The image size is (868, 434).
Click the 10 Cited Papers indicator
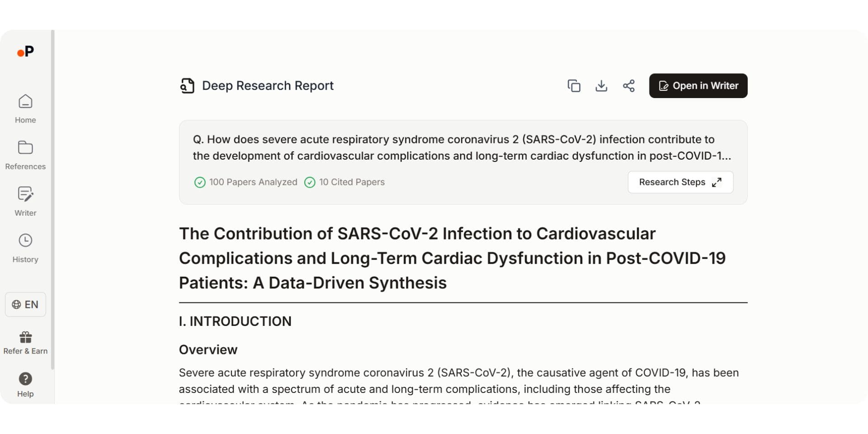click(344, 182)
